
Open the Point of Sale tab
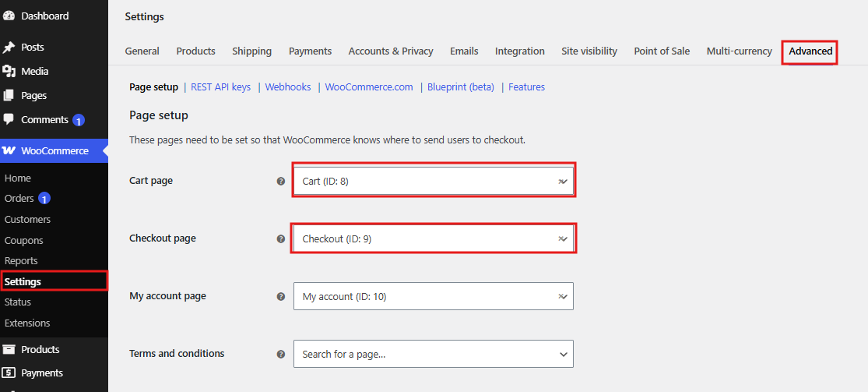[x=662, y=51]
